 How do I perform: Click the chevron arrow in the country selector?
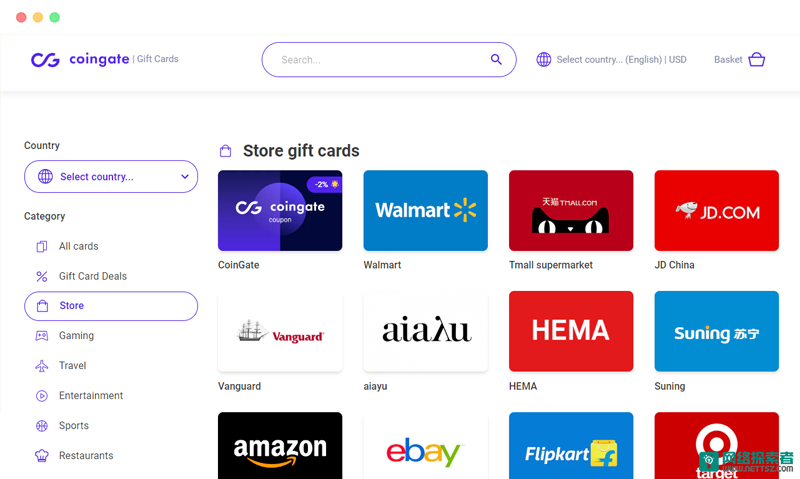click(x=185, y=177)
